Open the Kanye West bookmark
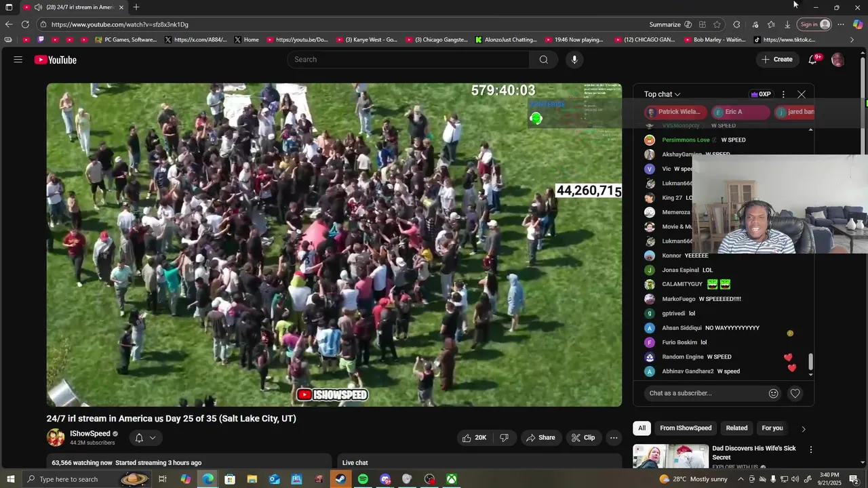Viewport: 868px width, 488px height. pos(366,40)
